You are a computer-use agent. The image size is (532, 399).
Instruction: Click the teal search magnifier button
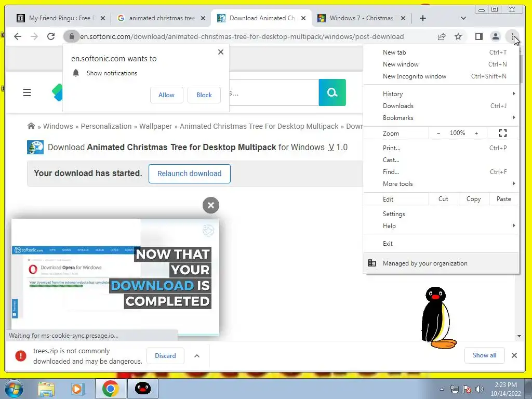pos(332,92)
